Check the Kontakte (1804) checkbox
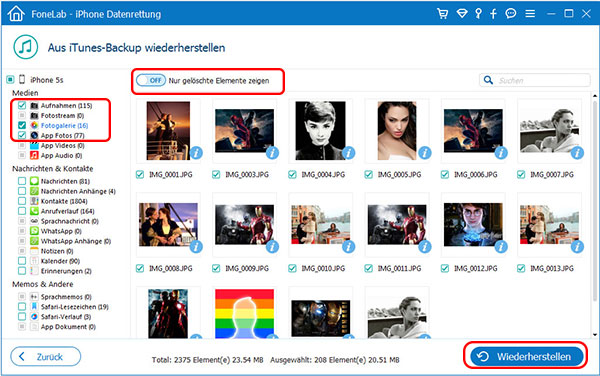Screen dimensions: 600x376 coord(22,201)
